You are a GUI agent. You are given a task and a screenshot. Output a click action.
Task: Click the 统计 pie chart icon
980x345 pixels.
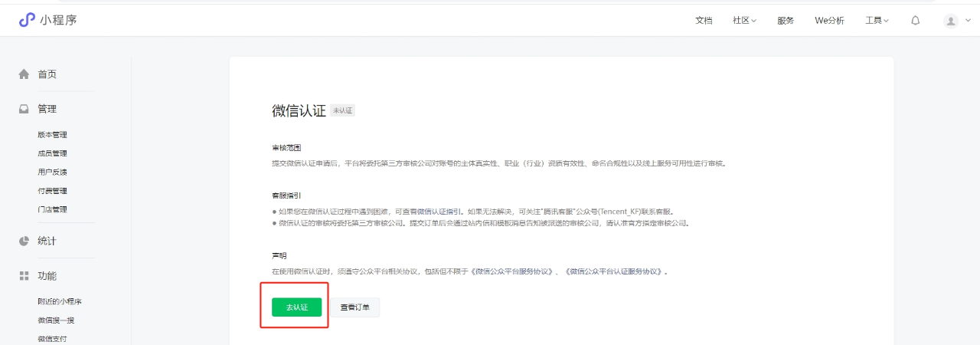24,241
